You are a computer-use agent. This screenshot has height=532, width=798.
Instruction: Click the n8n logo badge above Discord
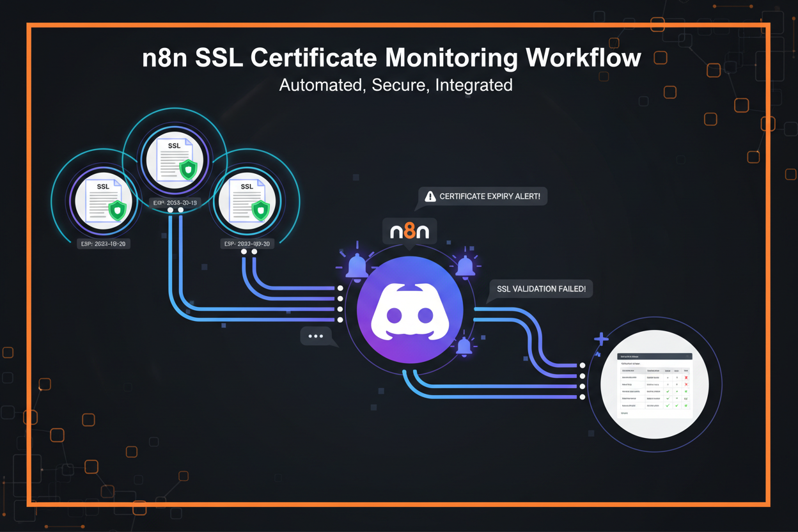click(x=409, y=230)
